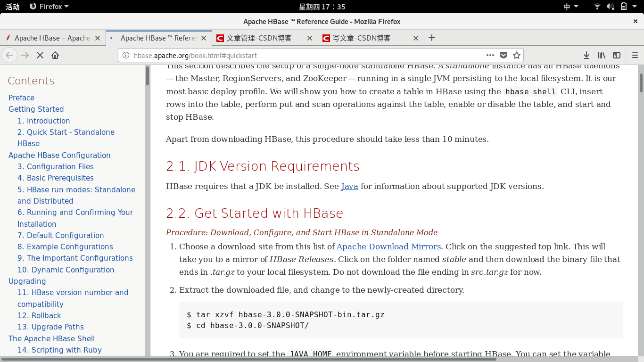Click the Contents sidebar vertical scrollbar

[x=148, y=75]
